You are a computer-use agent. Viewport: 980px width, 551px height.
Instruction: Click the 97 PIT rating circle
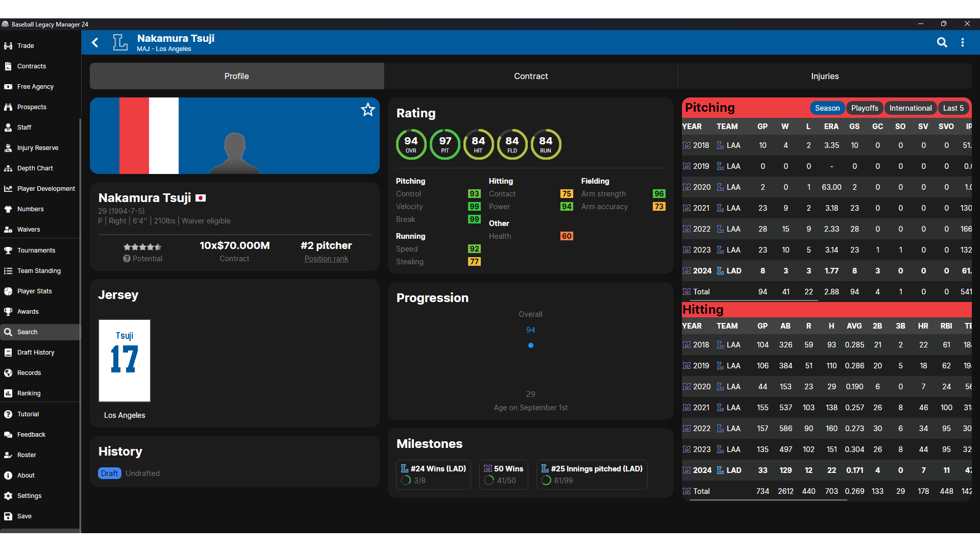(445, 144)
